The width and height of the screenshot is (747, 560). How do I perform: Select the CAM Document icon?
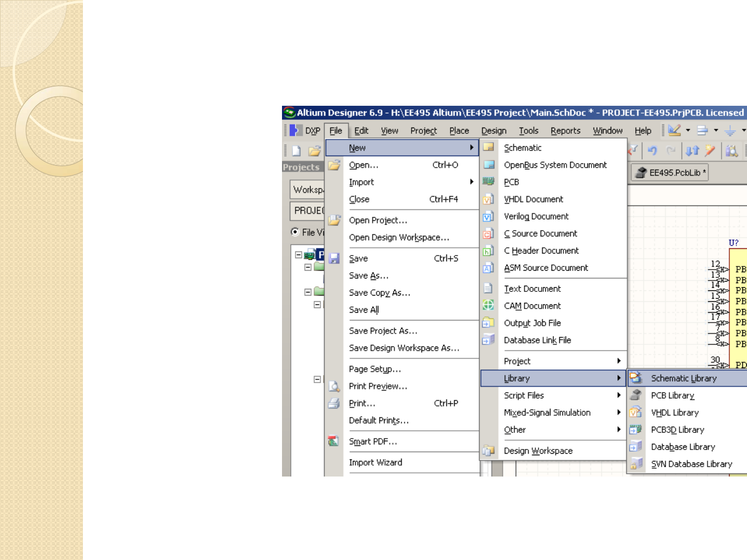click(488, 305)
